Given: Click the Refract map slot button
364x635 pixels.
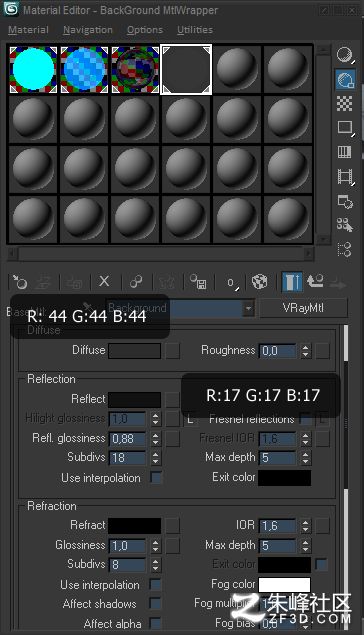Looking at the screenshot, I should (172, 526).
